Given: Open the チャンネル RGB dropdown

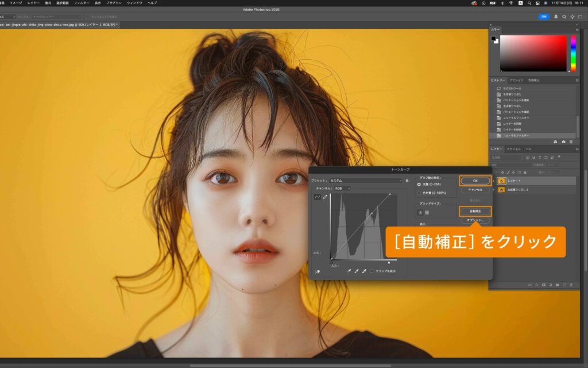Looking at the screenshot, I should coord(342,188).
